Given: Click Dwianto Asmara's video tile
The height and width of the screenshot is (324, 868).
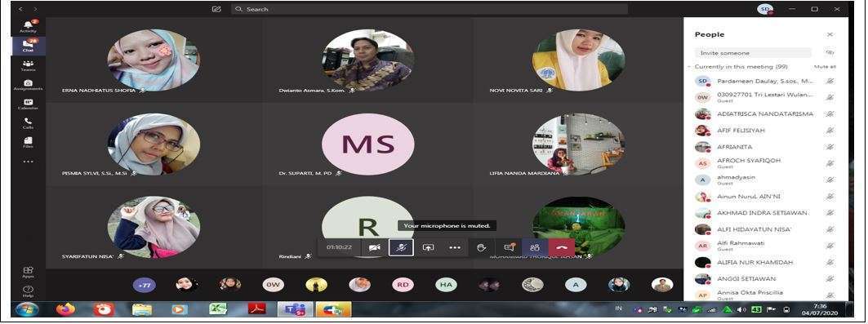Looking at the screenshot, I should 367,60.
